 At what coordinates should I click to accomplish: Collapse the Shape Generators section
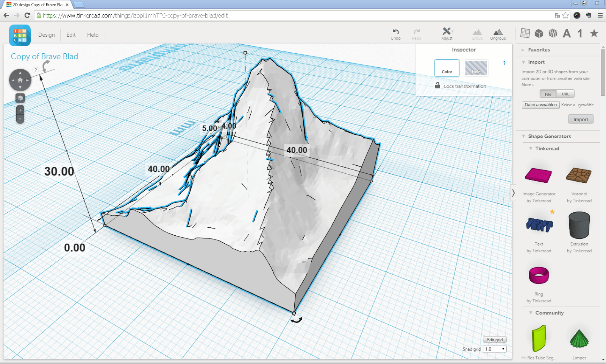(524, 136)
